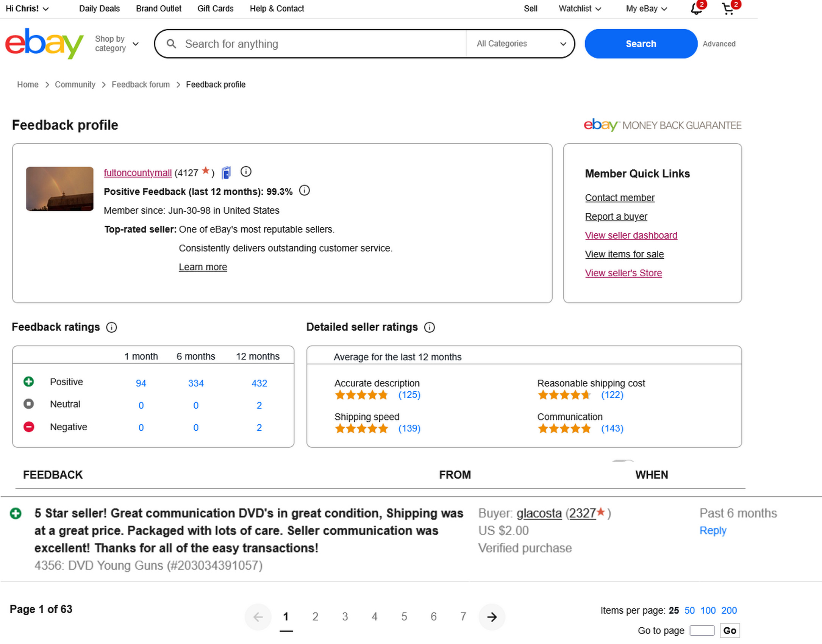Open the Watchlist dropdown
The image size is (822, 644).
[580, 9]
